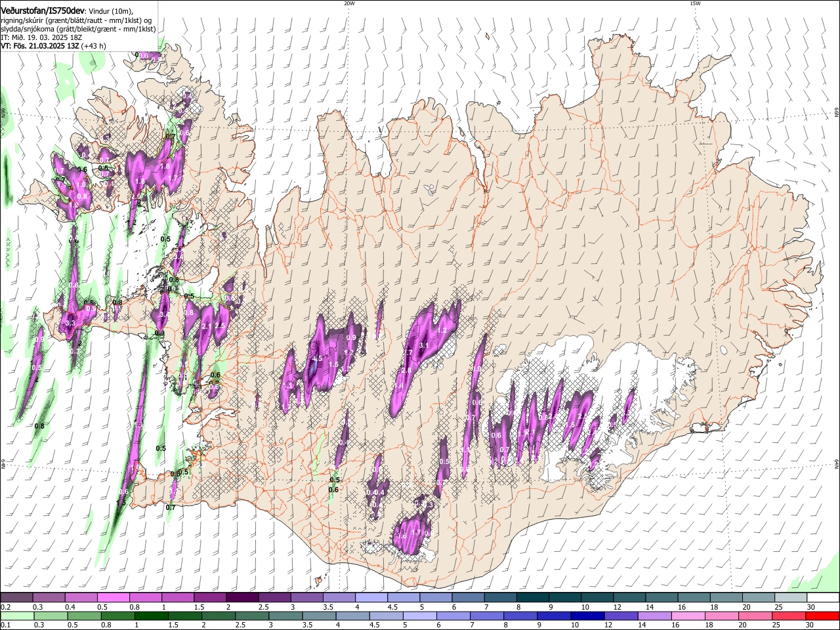Viewport: 840px width, 630px height.
Task: Click the pale green 0.1–0.3 rain swatch
Action: 16,616
